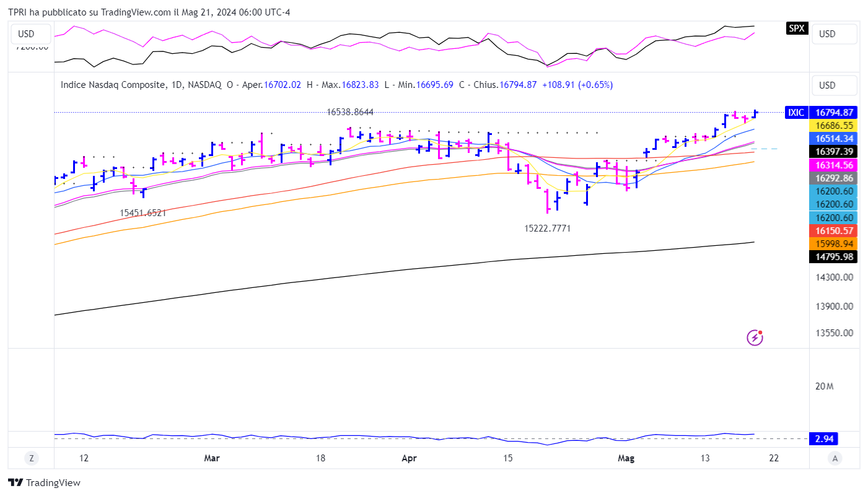868x496 pixels.
Task: Click the Z timezone button at bottom left
Action: (x=30, y=458)
